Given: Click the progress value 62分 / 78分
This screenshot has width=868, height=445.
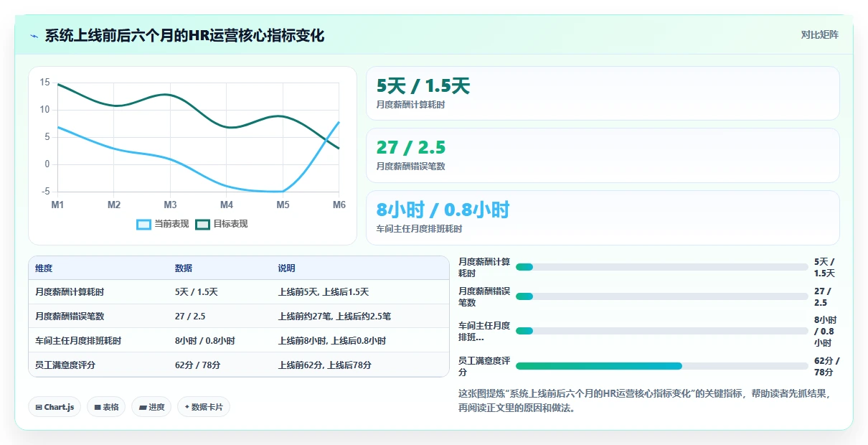Looking at the screenshot, I should click(826, 366).
